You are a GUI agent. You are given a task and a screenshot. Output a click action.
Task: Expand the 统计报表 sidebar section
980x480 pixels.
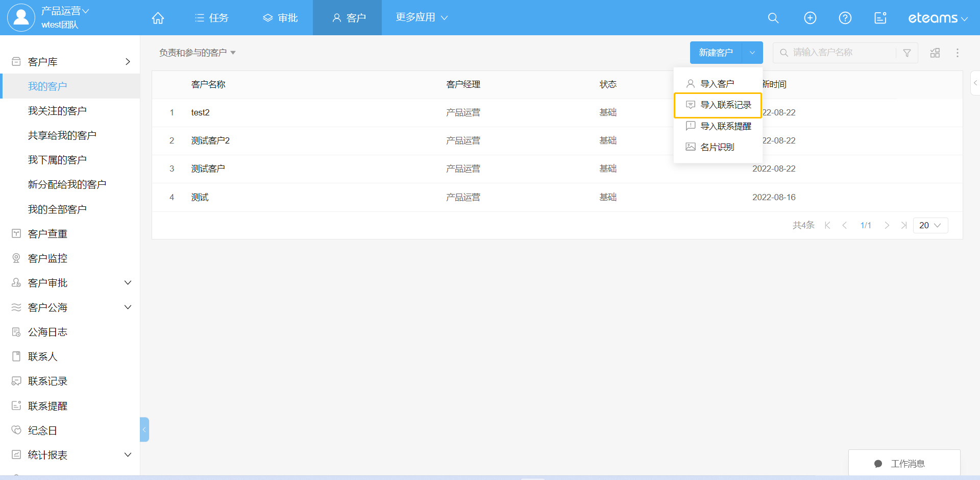[x=128, y=455]
